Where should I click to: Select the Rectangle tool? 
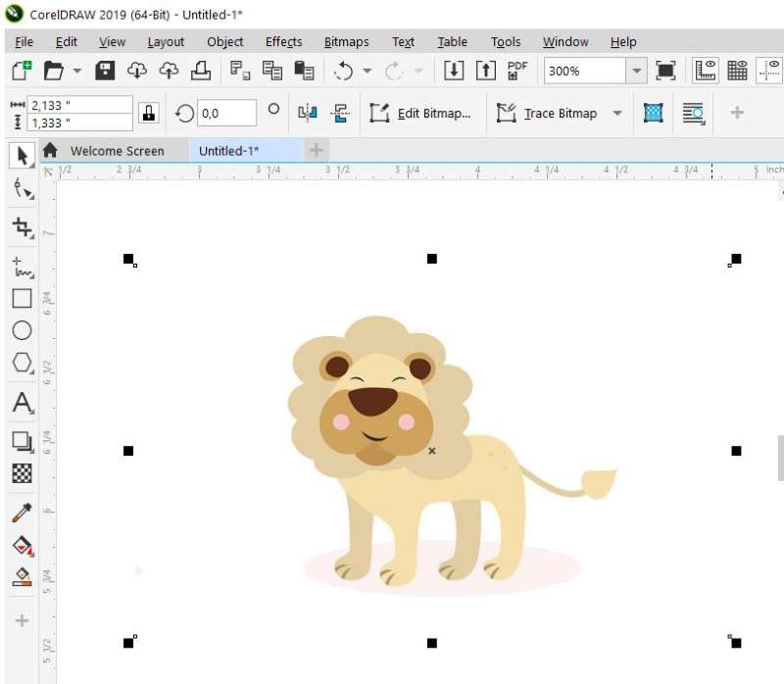[22, 299]
